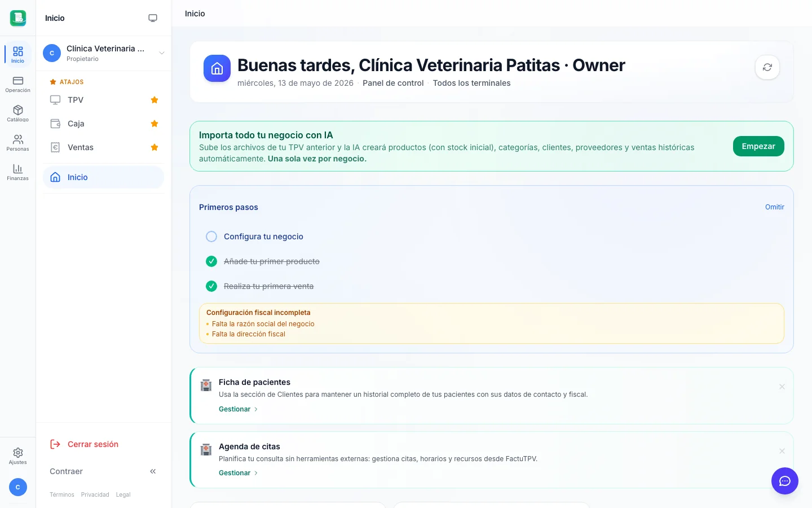This screenshot has width=812, height=508.
Task: Click the user avatar at sidebar bottom
Action: (x=18, y=487)
